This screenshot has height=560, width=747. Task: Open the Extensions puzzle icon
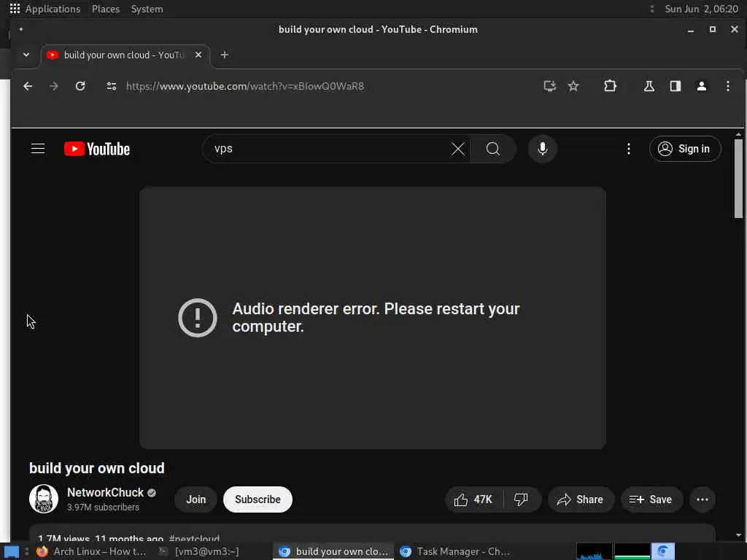point(610,86)
